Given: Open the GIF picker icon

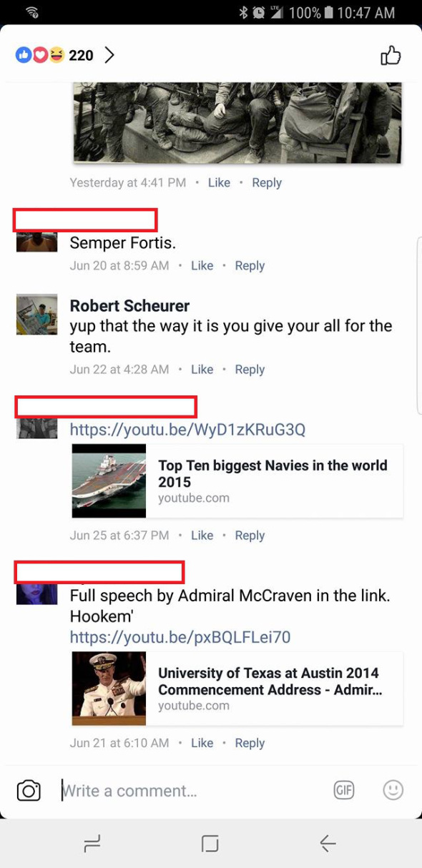Looking at the screenshot, I should [344, 790].
